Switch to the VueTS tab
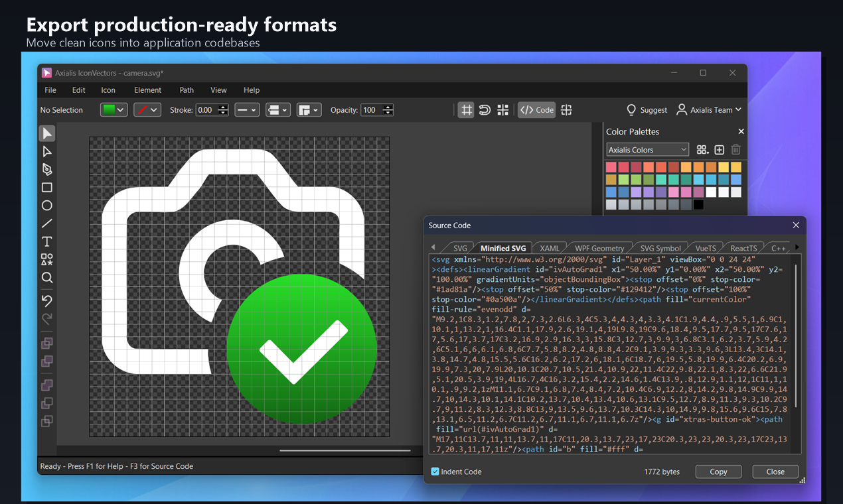 [706, 248]
